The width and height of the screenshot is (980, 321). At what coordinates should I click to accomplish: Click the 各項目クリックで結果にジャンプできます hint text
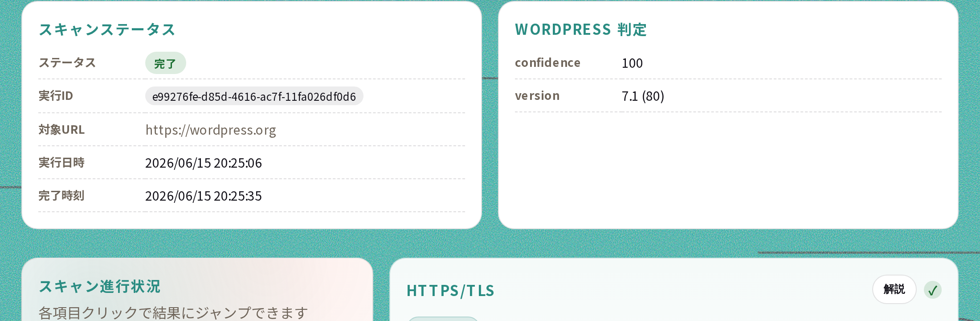[173, 313]
